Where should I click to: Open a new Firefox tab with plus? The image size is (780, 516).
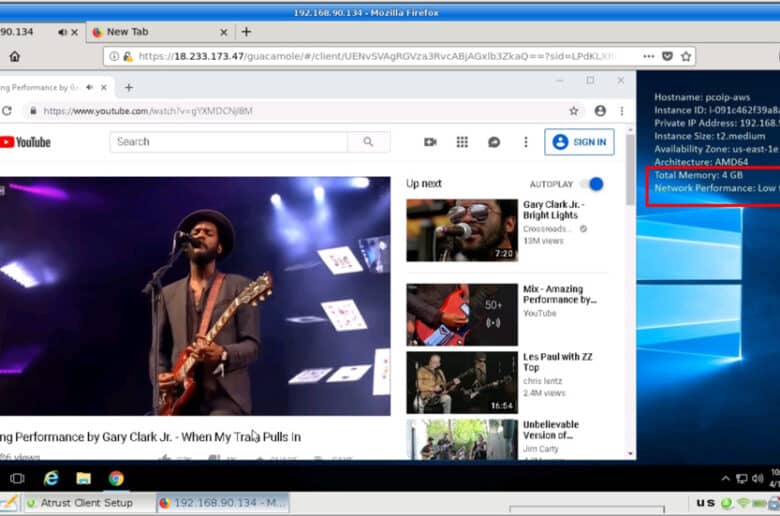246,32
